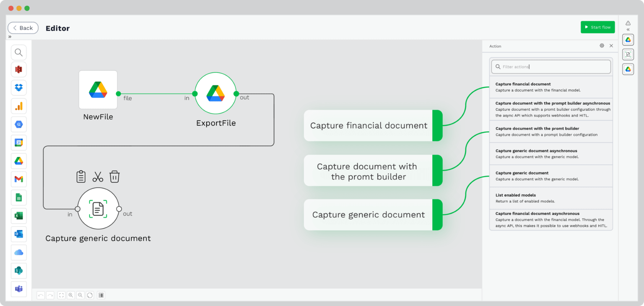
Task: Zoom in on the canvas
Action: tap(71, 295)
